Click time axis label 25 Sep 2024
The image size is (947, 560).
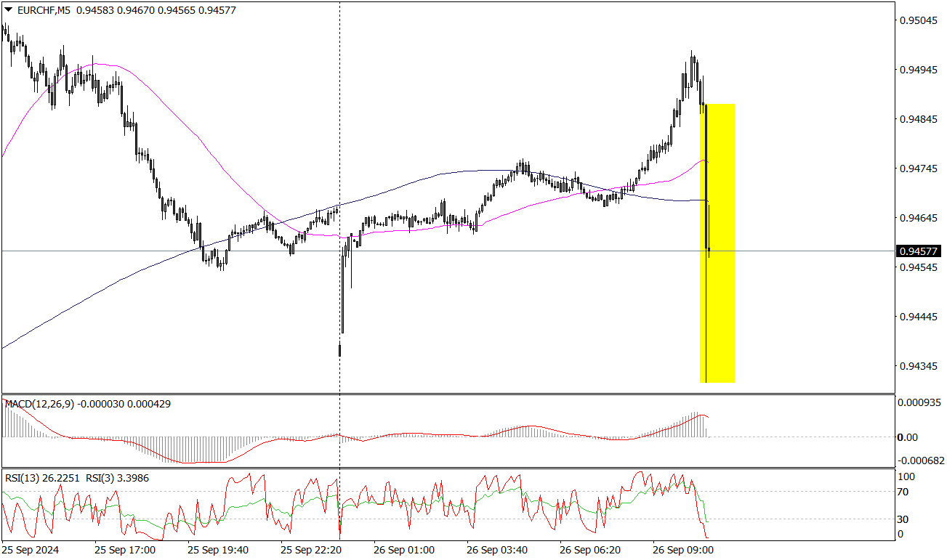(x=30, y=550)
